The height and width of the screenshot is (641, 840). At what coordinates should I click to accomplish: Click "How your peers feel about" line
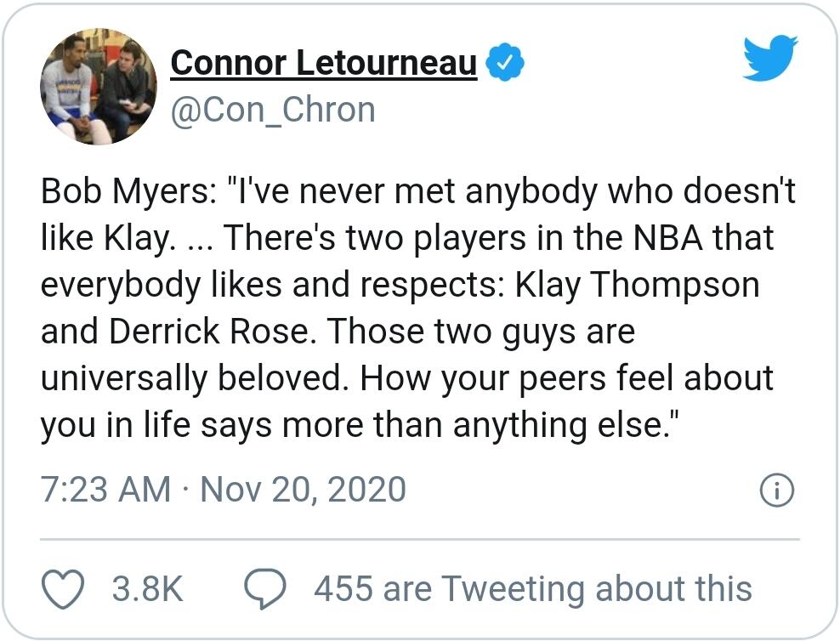566,378
